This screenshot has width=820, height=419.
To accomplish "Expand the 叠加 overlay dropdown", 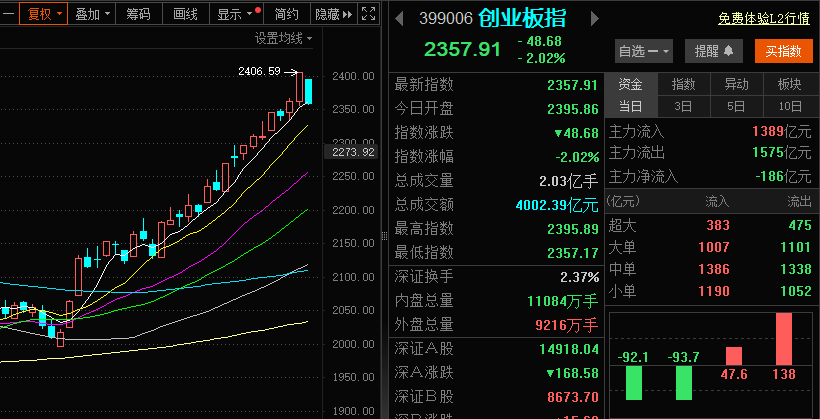I will [x=92, y=14].
